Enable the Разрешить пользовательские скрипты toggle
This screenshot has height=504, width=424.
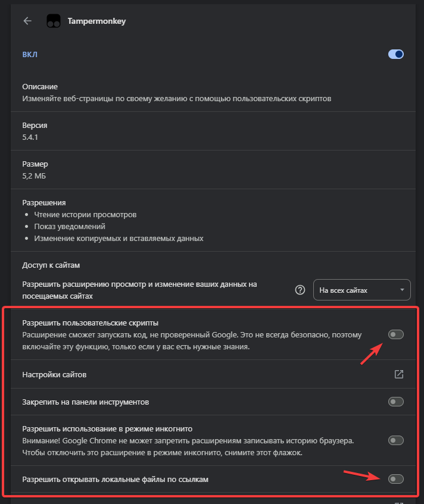click(395, 334)
